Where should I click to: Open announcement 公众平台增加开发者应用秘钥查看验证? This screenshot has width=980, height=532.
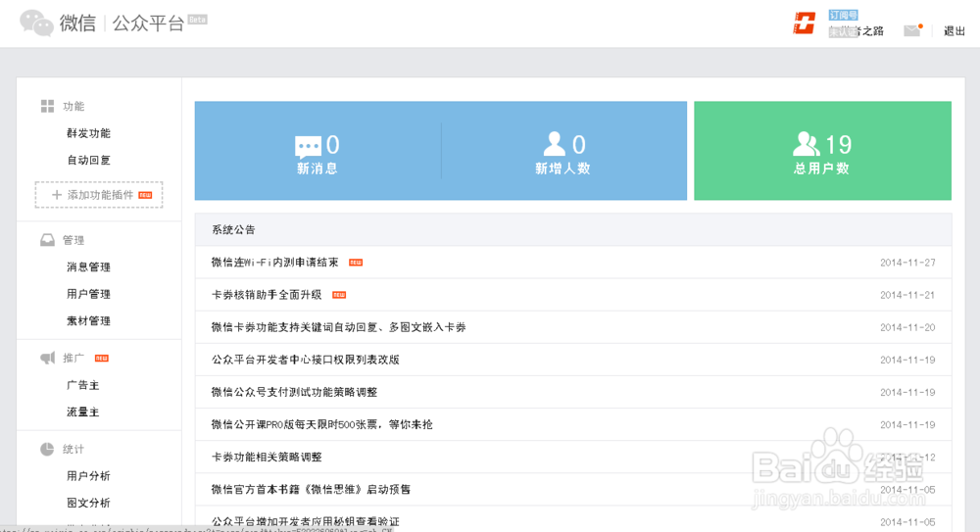point(306,522)
